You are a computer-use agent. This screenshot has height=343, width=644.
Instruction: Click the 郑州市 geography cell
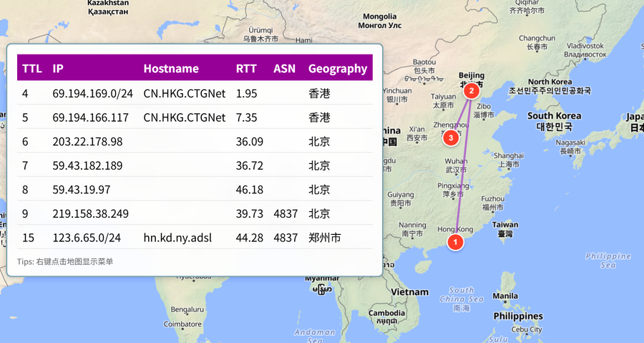tap(324, 238)
